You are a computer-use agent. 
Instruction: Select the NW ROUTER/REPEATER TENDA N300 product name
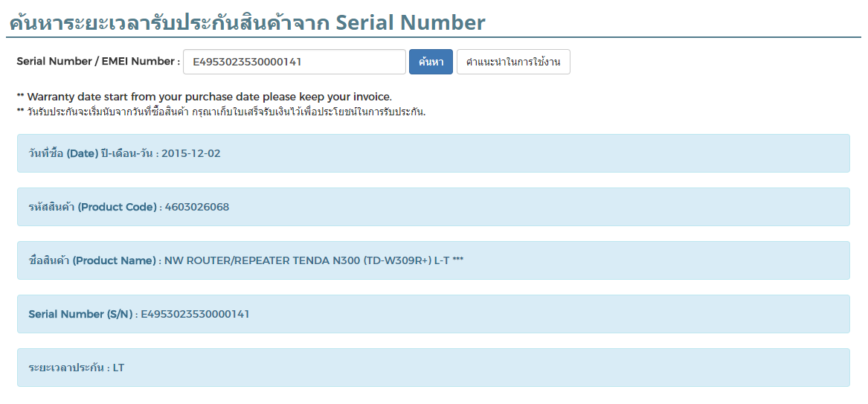pyautogui.click(x=314, y=260)
